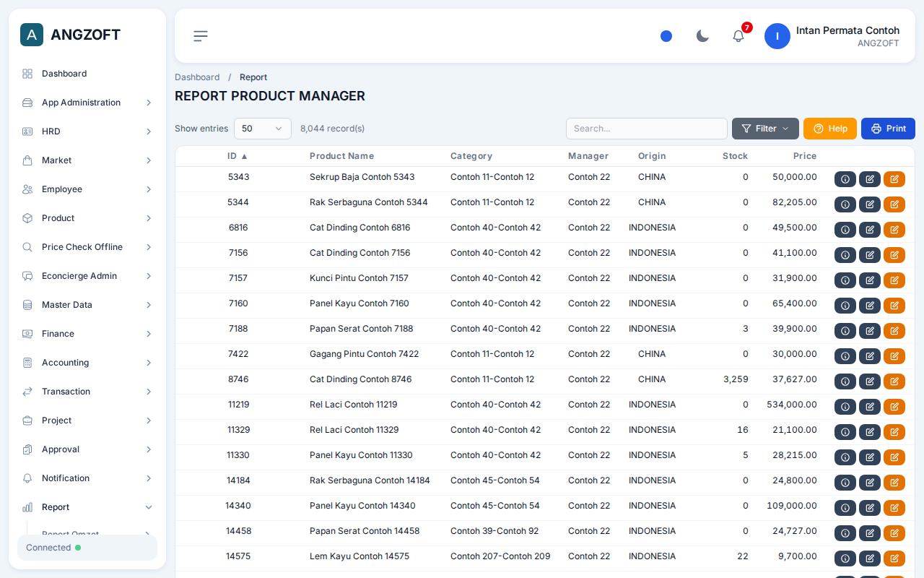
Task: Click the Print button
Action: 888,129
